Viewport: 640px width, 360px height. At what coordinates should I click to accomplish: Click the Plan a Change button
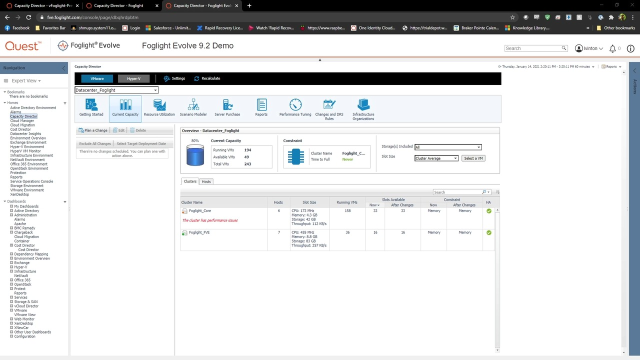[93, 131]
